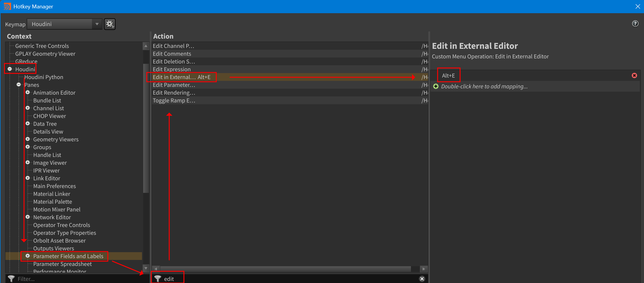Select Orbolt Asset Browser context
This screenshot has height=283, width=644.
[x=59, y=240]
